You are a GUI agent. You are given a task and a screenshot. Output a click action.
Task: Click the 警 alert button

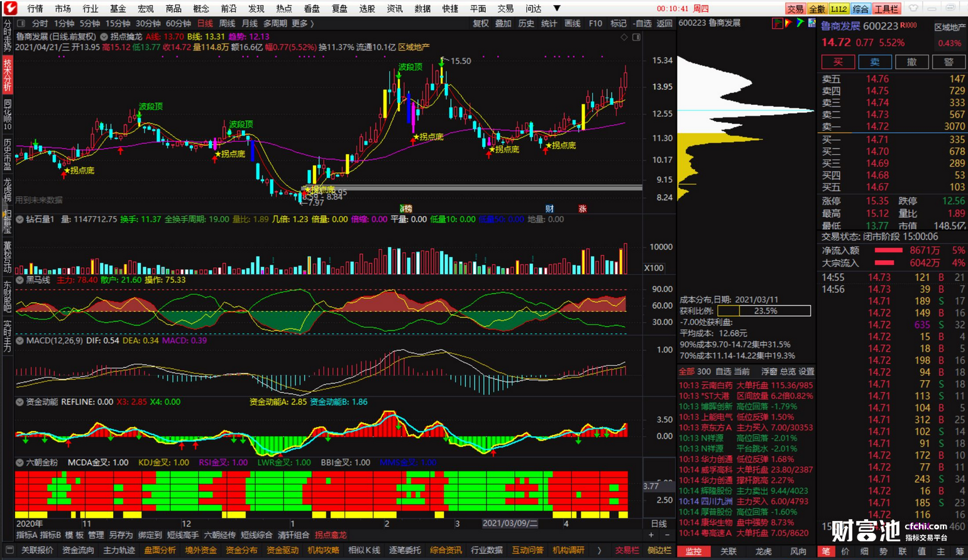[949, 62]
